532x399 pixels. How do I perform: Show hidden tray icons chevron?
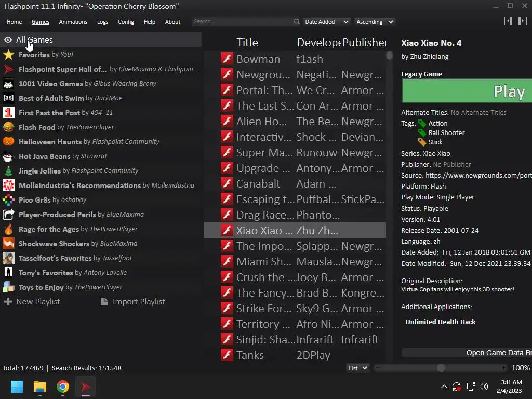[444, 387]
